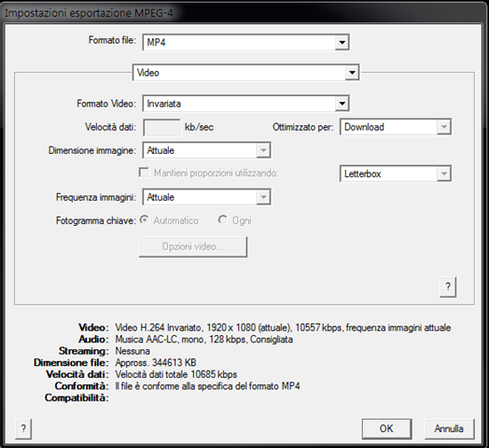Confirm export settings with OK

386,429
